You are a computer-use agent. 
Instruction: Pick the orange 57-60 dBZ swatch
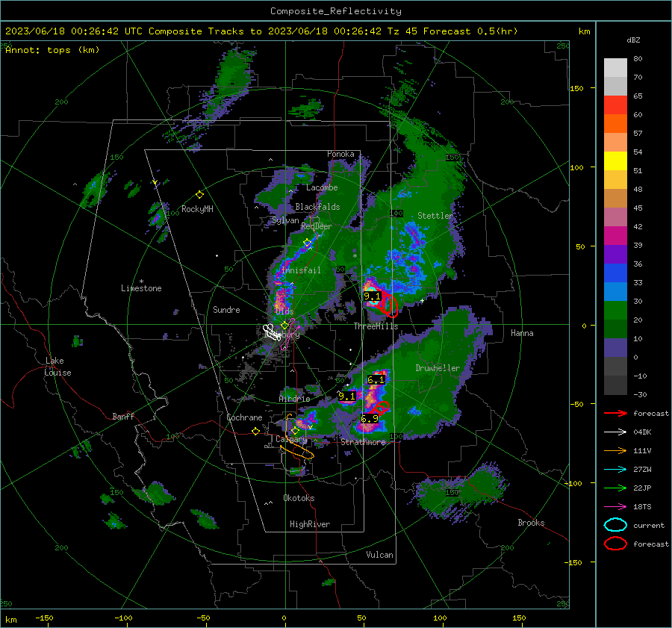tap(615, 123)
